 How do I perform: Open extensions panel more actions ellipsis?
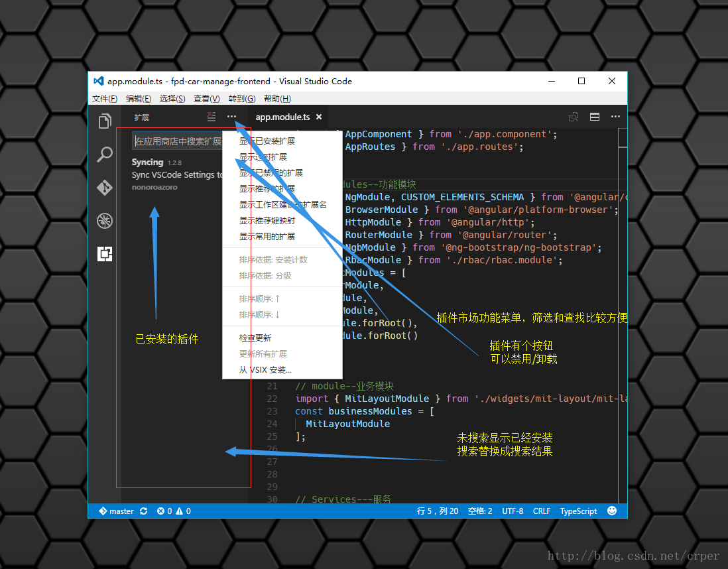[231, 117]
